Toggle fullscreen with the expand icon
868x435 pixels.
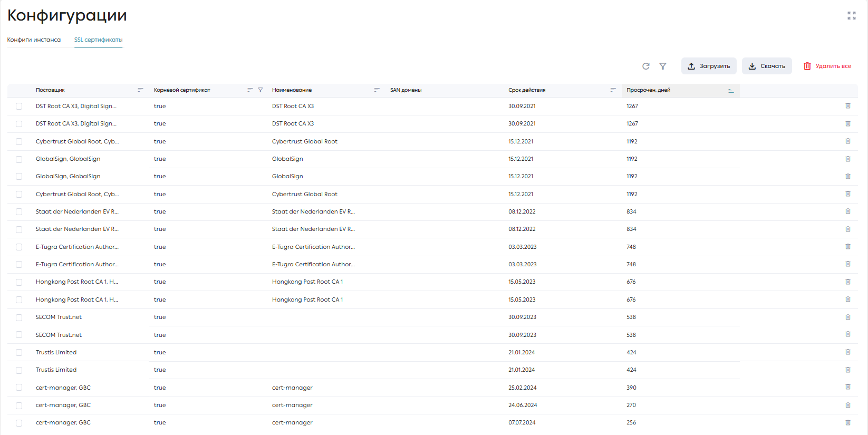point(852,16)
